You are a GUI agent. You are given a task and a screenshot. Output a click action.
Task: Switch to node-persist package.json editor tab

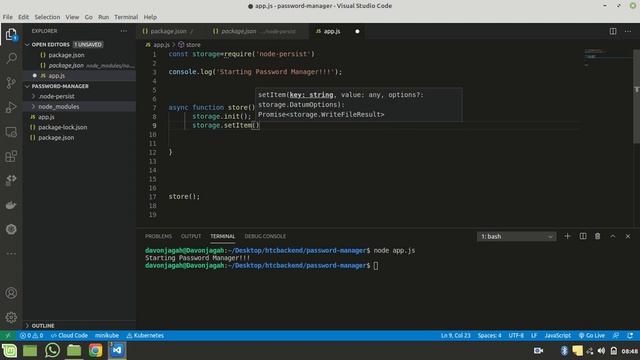pos(258,31)
